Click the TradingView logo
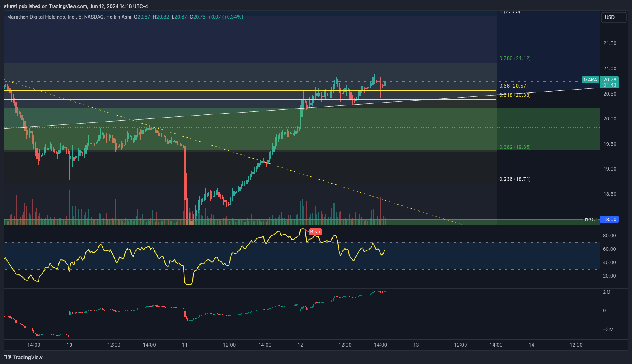632x364 pixels. (23, 357)
